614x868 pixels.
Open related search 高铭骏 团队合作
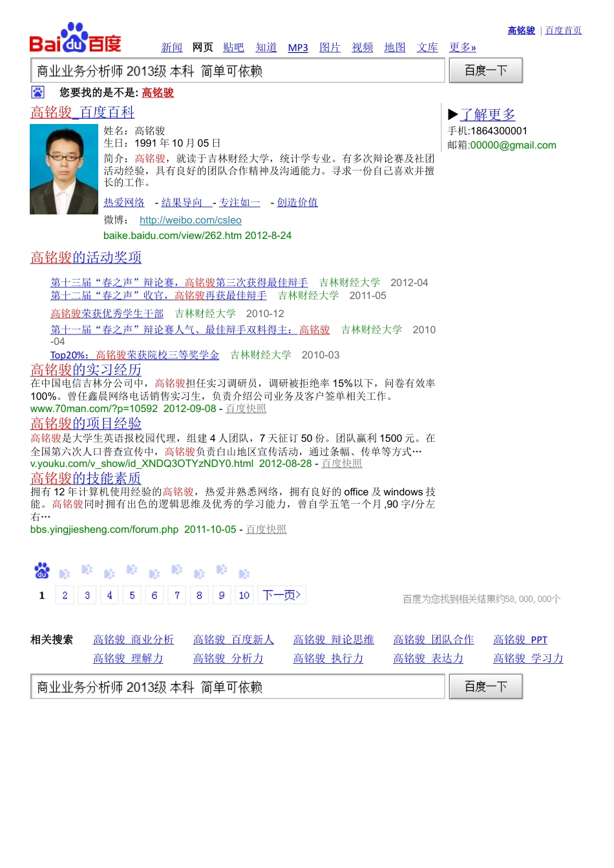(434, 639)
